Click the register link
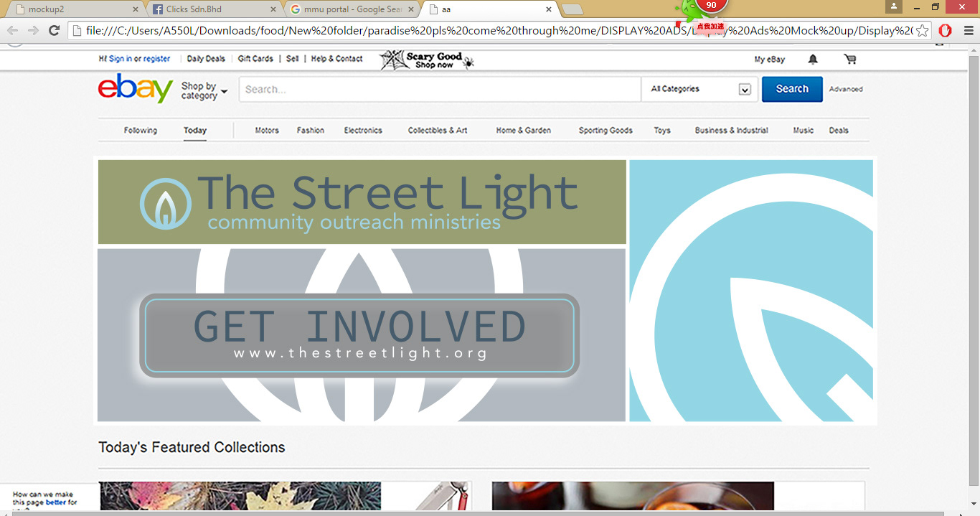The image size is (980, 516). [156, 59]
